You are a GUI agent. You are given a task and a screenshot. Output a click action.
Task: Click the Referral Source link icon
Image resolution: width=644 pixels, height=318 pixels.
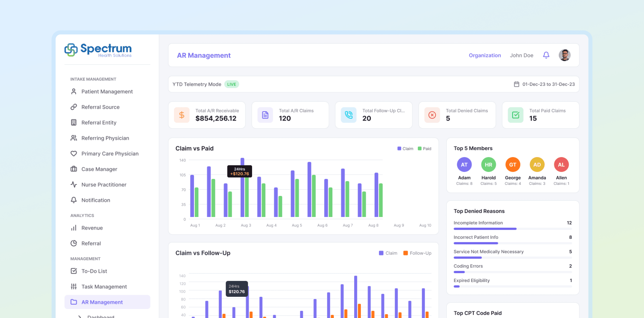pyautogui.click(x=73, y=107)
